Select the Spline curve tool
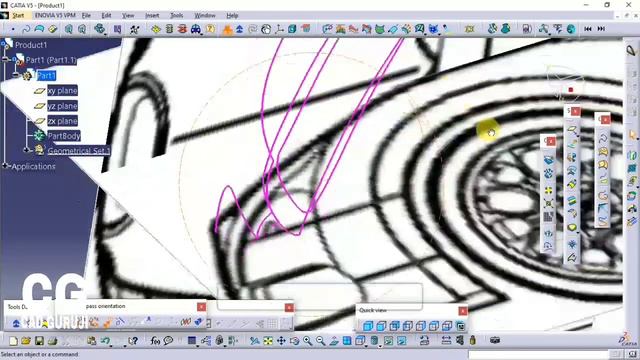 coord(26,29)
